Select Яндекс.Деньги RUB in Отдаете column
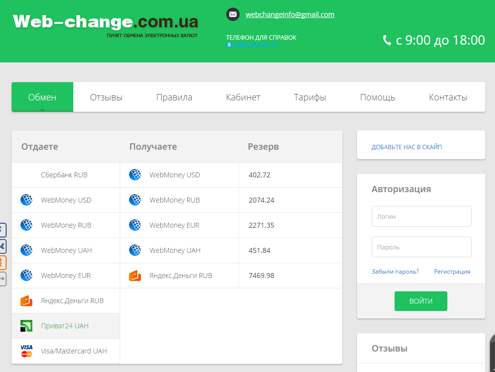The width and height of the screenshot is (495, 372). click(66, 301)
